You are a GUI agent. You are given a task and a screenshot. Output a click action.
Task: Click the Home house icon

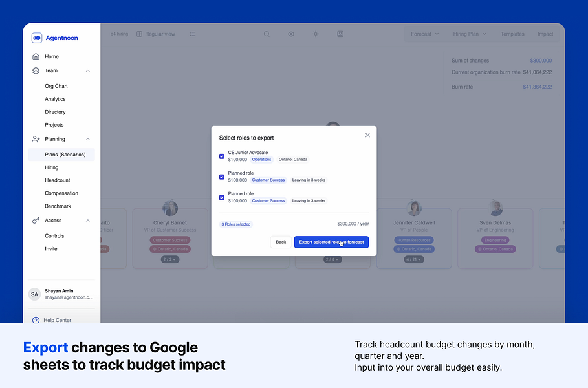pos(36,57)
